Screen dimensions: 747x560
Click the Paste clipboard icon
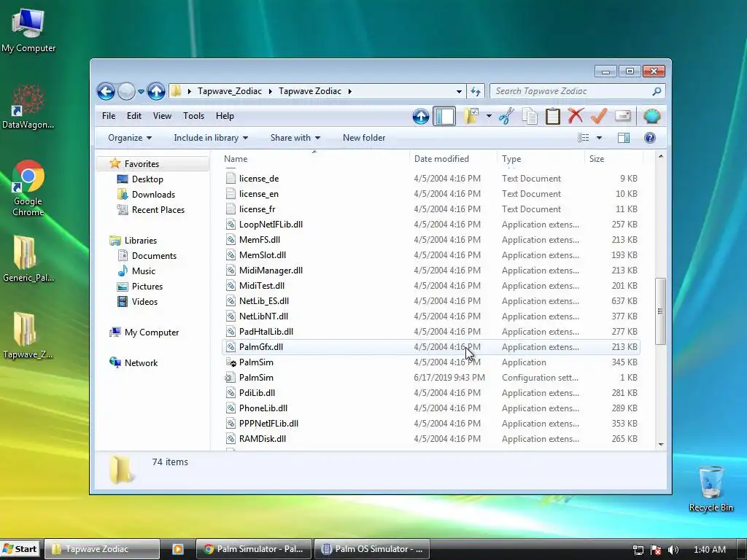[553, 116]
